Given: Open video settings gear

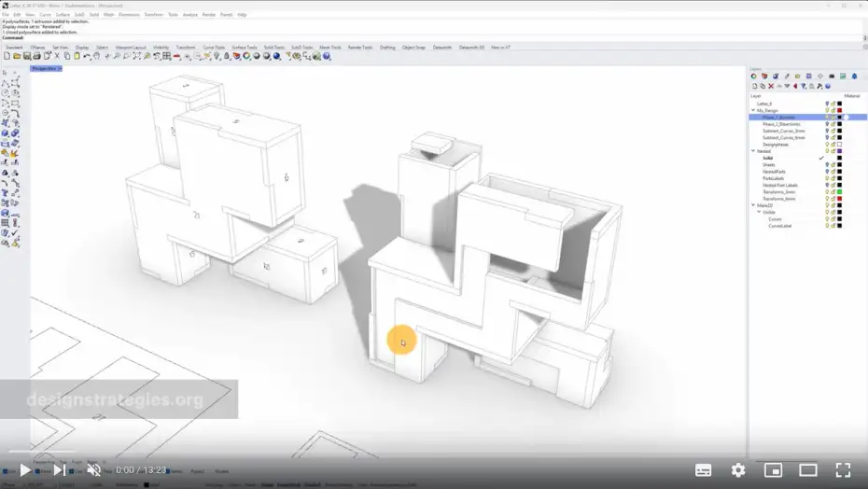Looking at the screenshot, I should point(738,470).
